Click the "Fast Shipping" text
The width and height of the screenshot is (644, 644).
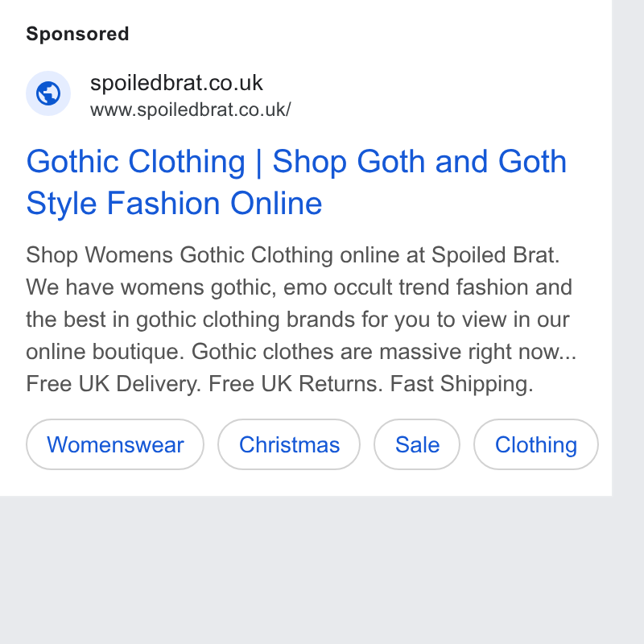click(461, 384)
